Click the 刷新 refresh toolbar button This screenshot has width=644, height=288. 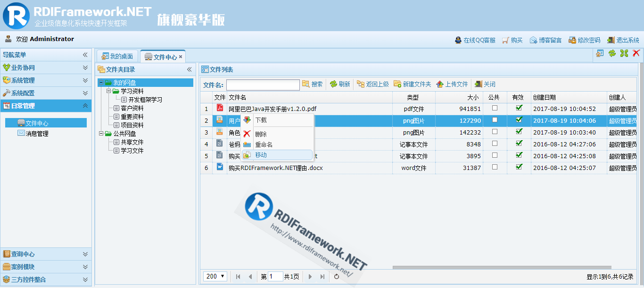coord(340,84)
